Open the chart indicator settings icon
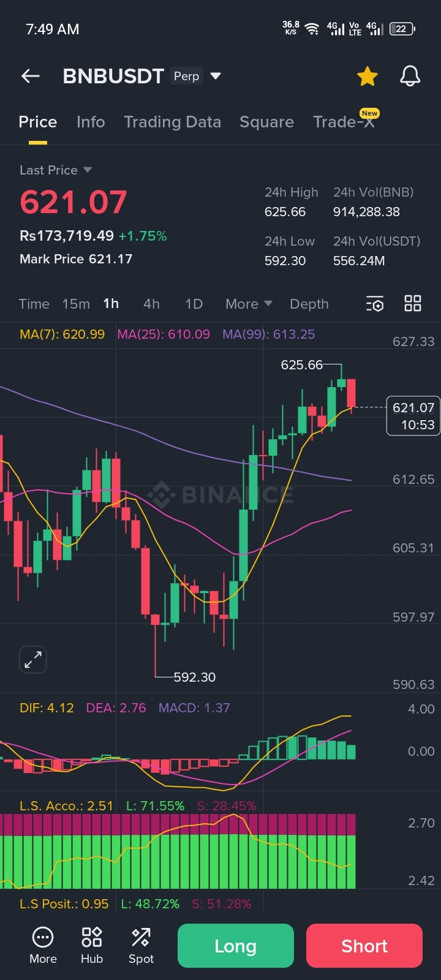Screen dimensions: 441x980 click(374, 304)
